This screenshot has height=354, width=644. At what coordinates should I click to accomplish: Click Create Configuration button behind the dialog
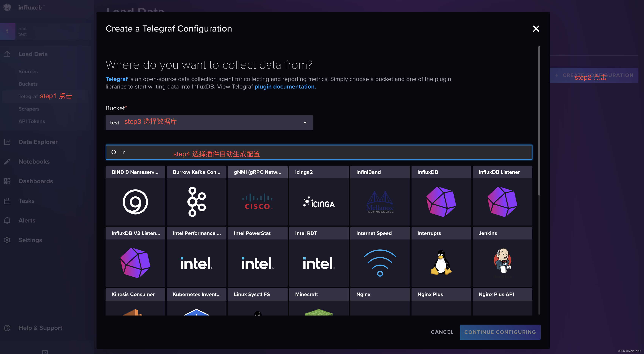(x=594, y=75)
